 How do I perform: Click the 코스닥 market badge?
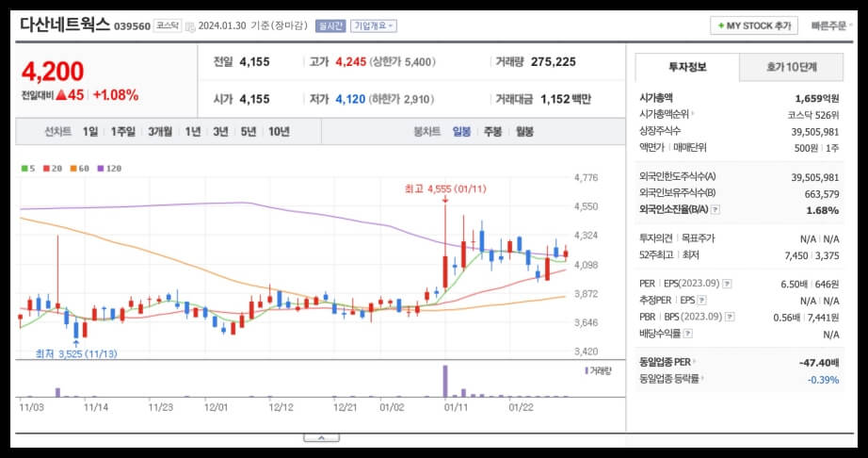pyautogui.click(x=168, y=25)
